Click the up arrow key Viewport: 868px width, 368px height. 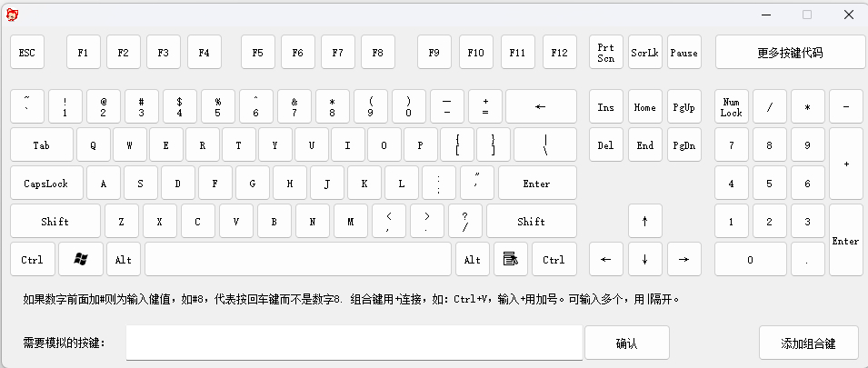coord(645,221)
